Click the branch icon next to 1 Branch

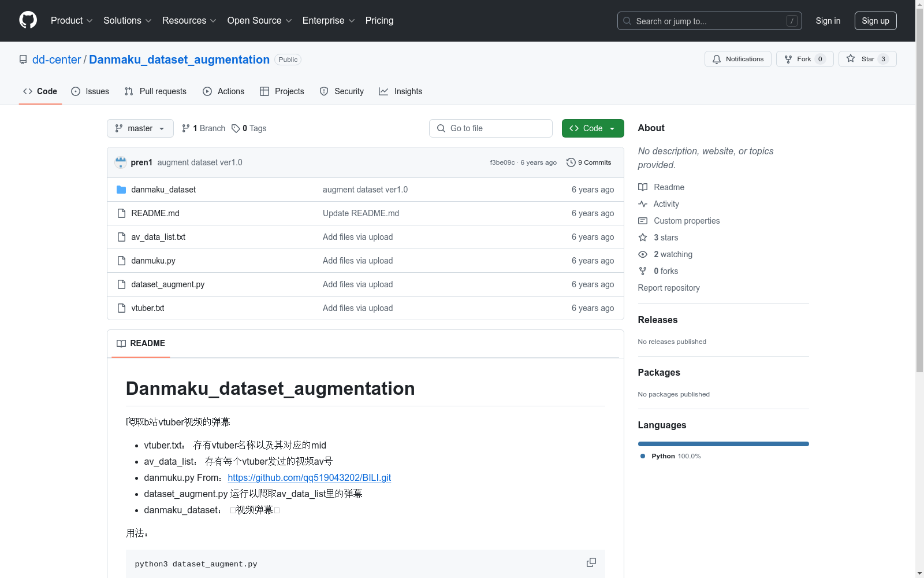(x=186, y=128)
